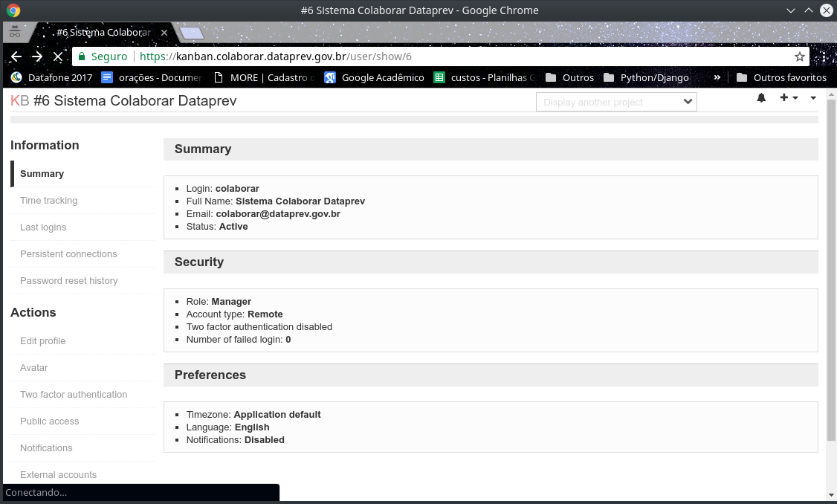Click the Seguro padlock site info
Viewport: 837px width, 504px height.
(103, 56)
